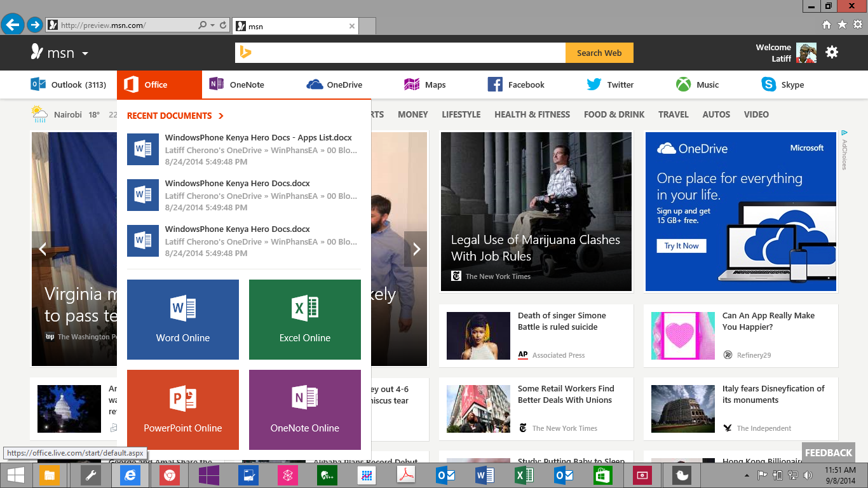Open Twitter from MSN nav bar
Image resolution: width=868 pixels, height=488 pixels.
[610, 85]
